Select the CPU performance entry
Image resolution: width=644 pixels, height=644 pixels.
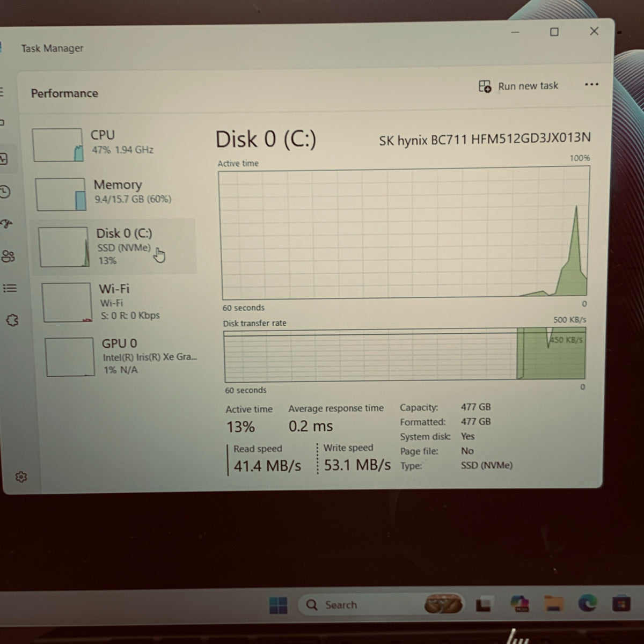[x=111, y=145]
